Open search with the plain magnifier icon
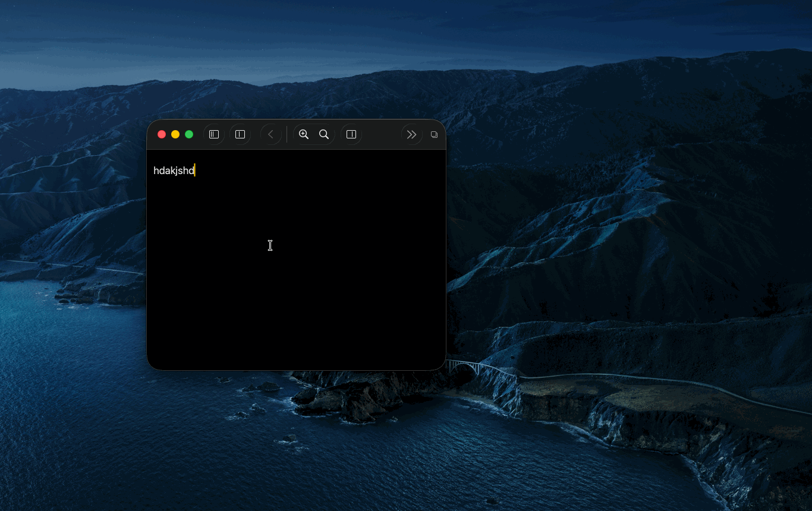The image size is (812, 511). click(324, 134)
